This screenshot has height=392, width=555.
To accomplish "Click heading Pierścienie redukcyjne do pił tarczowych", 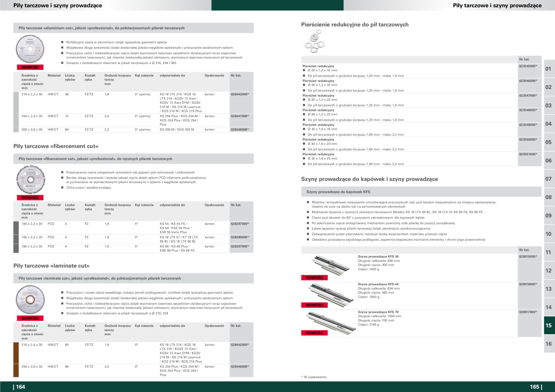I will pyautogui.click(x=355, y=25).
